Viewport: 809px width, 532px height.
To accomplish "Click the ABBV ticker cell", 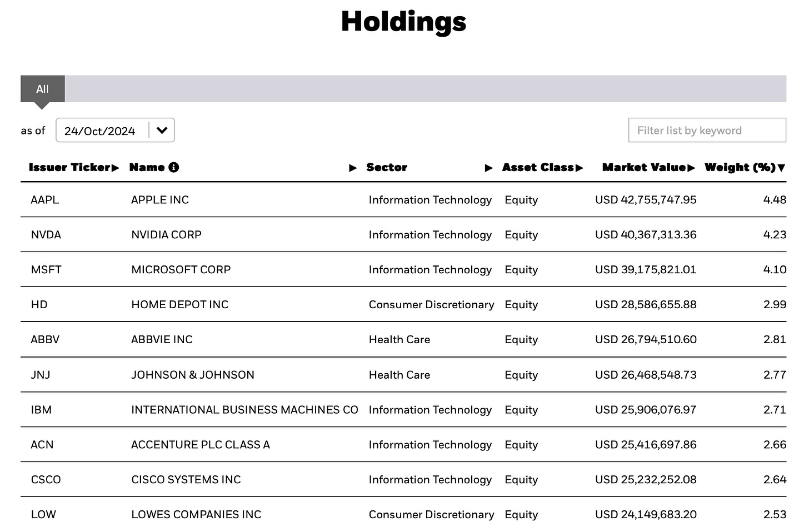I will (45, 340).
